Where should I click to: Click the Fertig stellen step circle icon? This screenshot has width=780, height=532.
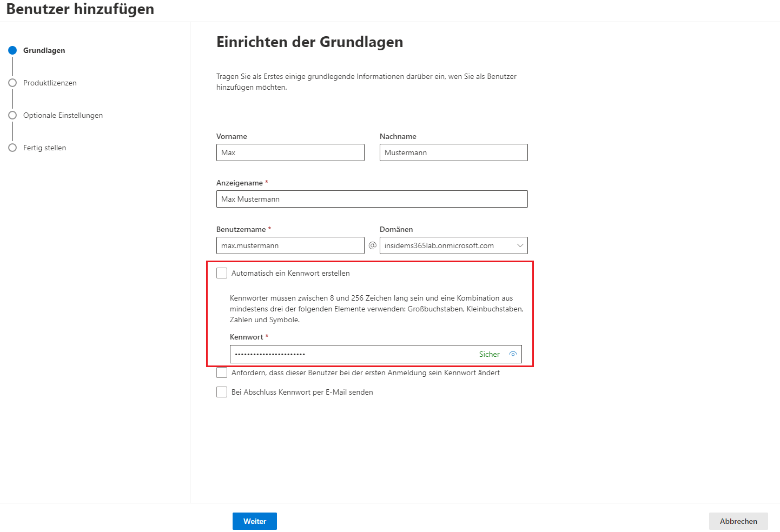pyautogui.click(x=12, y=148)
